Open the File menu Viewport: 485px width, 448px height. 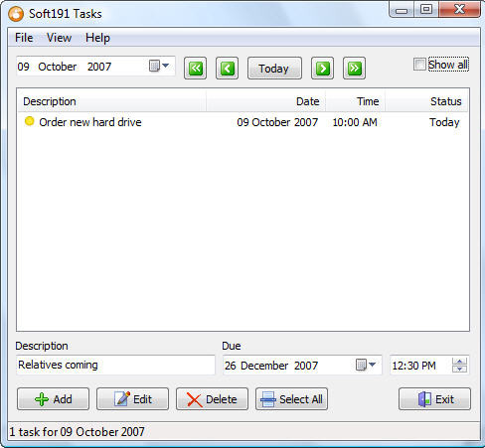(24, 38)
